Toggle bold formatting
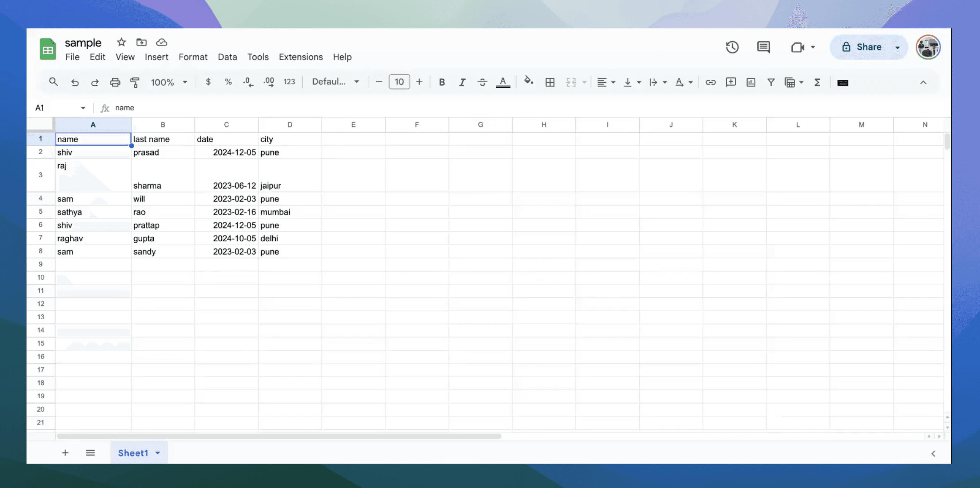This screenshot has width=980, height=488. coord(441,82)
